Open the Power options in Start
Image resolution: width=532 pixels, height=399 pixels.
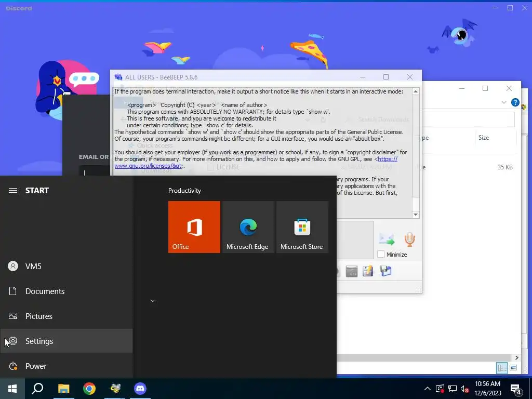coord(66,366)
